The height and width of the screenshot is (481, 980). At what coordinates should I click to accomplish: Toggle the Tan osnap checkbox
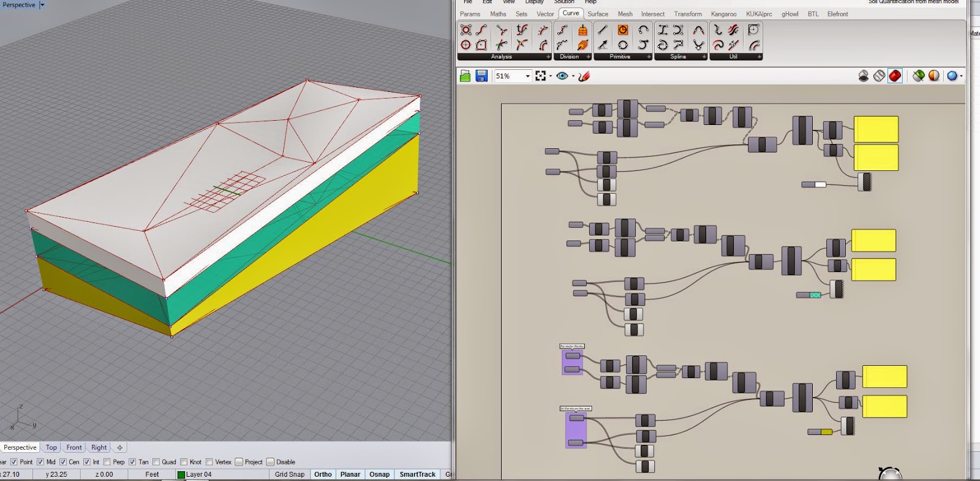tap(132, 462)
